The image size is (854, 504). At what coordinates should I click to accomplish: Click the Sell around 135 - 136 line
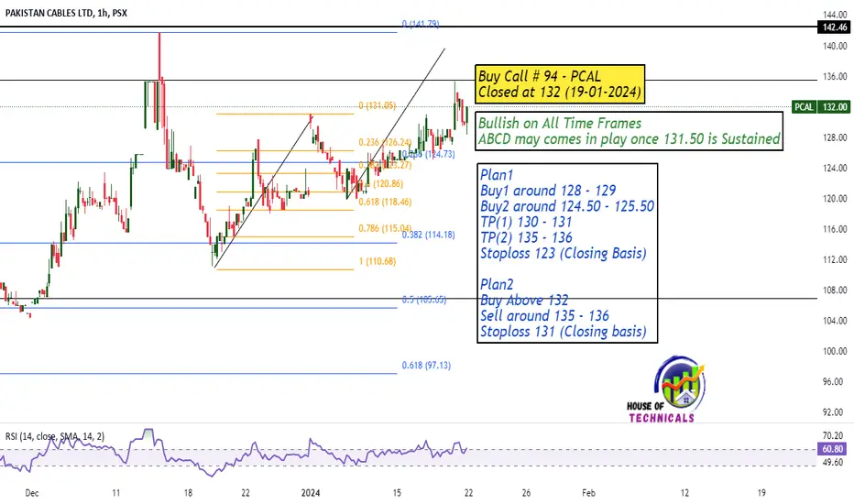pyautogui.click(x=544, y=315)
